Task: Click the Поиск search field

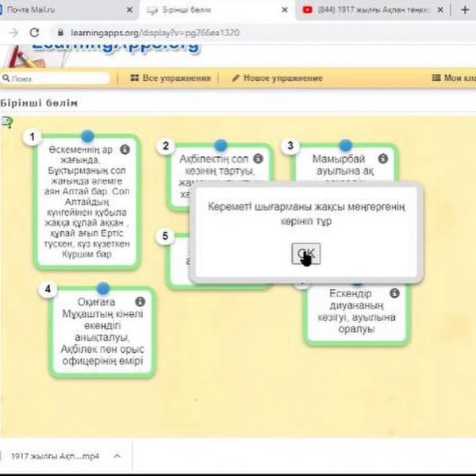Action: tap(57, 79)
